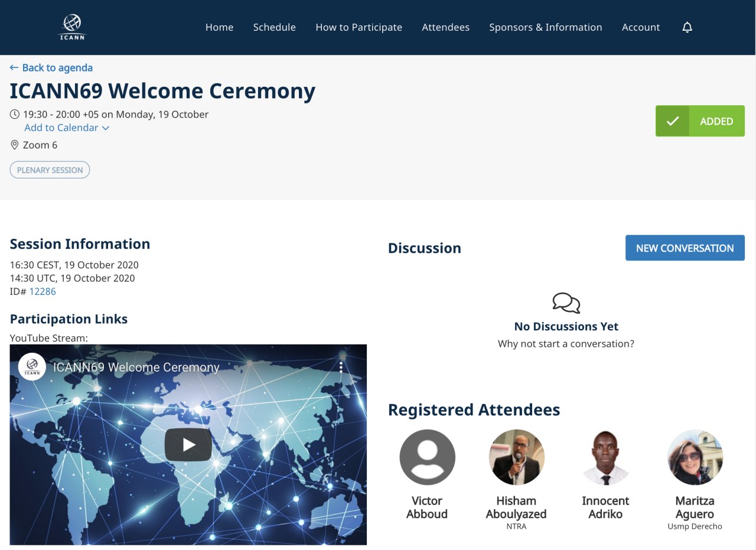Open the Attendees menu item
The height and width of the screenshot is (550, 756).
pos(445,27)
